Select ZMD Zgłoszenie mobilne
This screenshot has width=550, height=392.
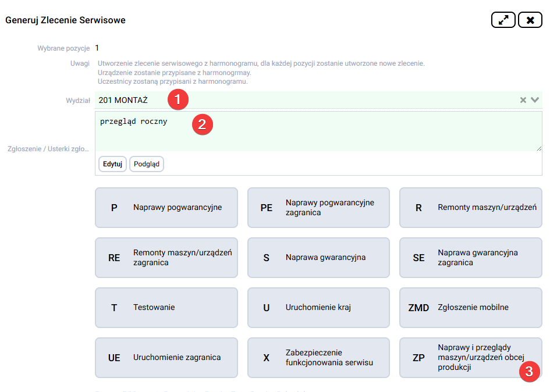click(470, 308)
